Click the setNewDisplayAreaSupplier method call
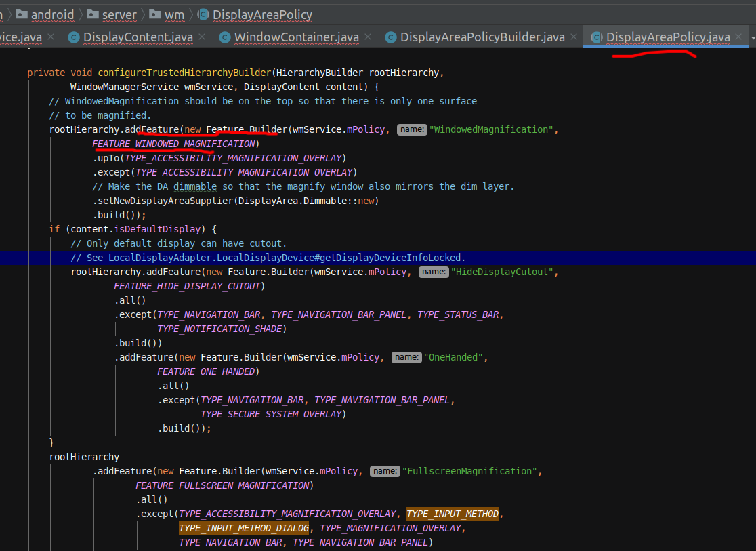 165,201
